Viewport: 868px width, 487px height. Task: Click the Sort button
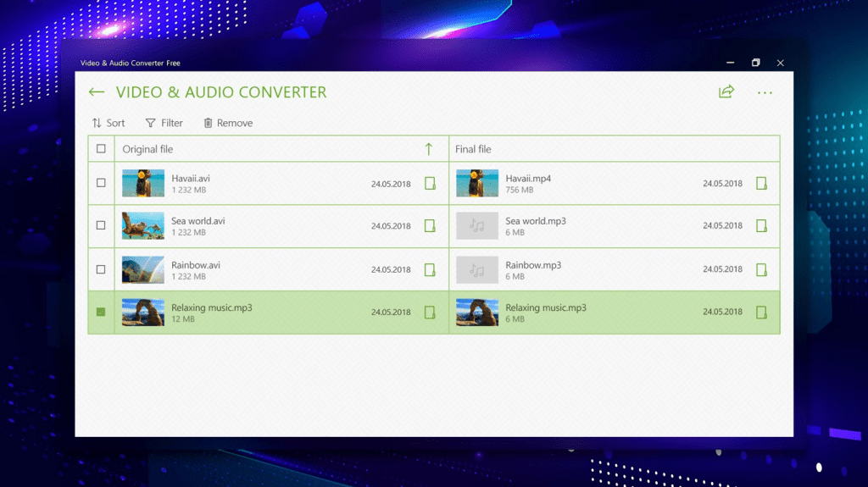[108, 123]
